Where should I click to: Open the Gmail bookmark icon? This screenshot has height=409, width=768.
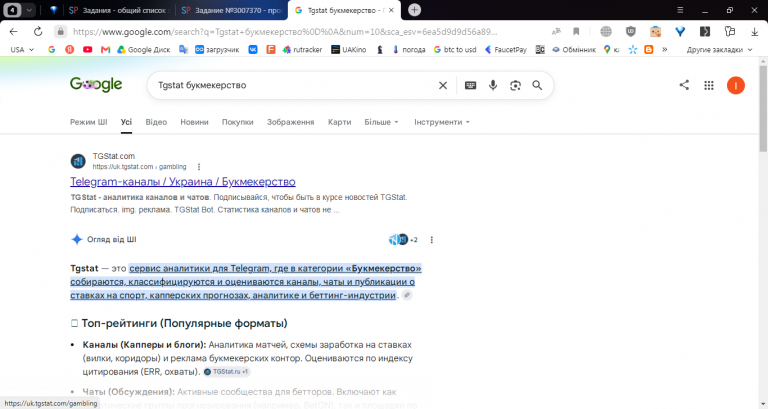click(105, 49)
